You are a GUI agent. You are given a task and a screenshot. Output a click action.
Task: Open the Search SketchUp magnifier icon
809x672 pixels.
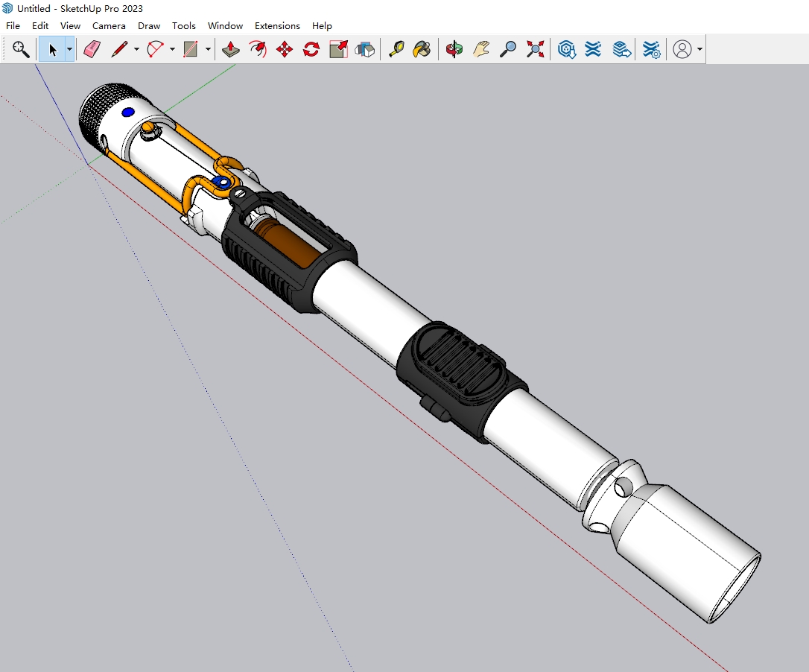(21, 50)
